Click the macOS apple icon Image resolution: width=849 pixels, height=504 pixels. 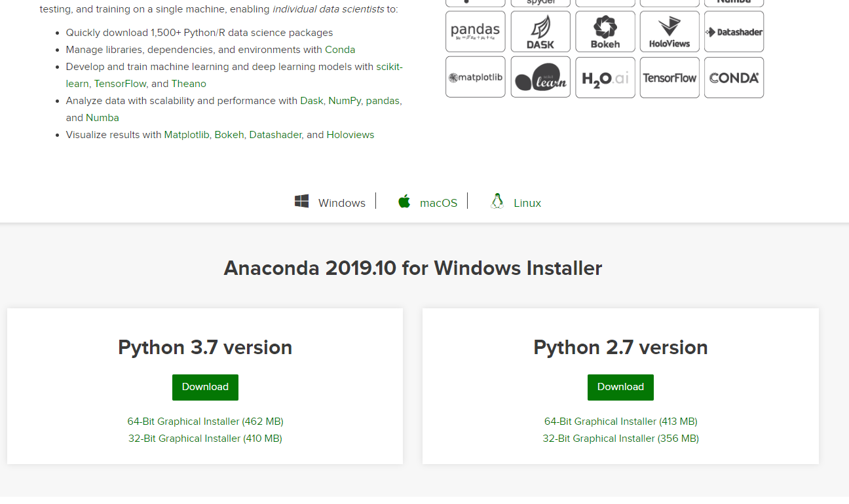pyautogui.click(x=404, y=202)
